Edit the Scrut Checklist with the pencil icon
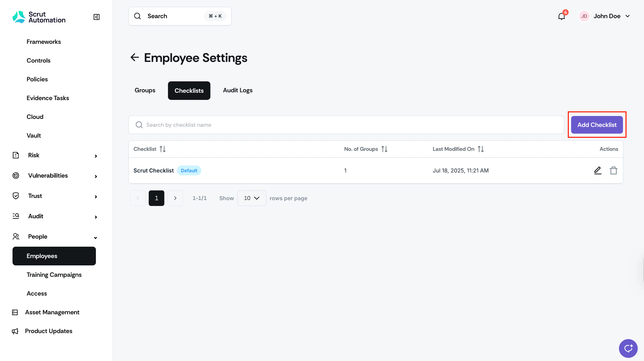Image resolution: width=644 pixels, height=361 pixels. tap(598, 171)
